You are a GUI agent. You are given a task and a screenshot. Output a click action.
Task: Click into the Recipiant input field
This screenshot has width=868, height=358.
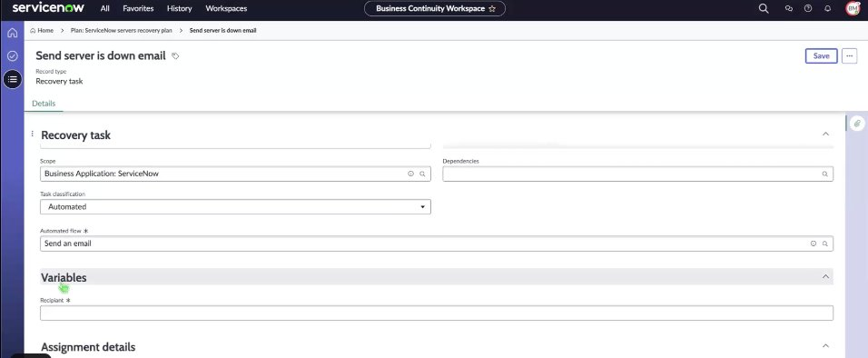(x=436, y=313)
